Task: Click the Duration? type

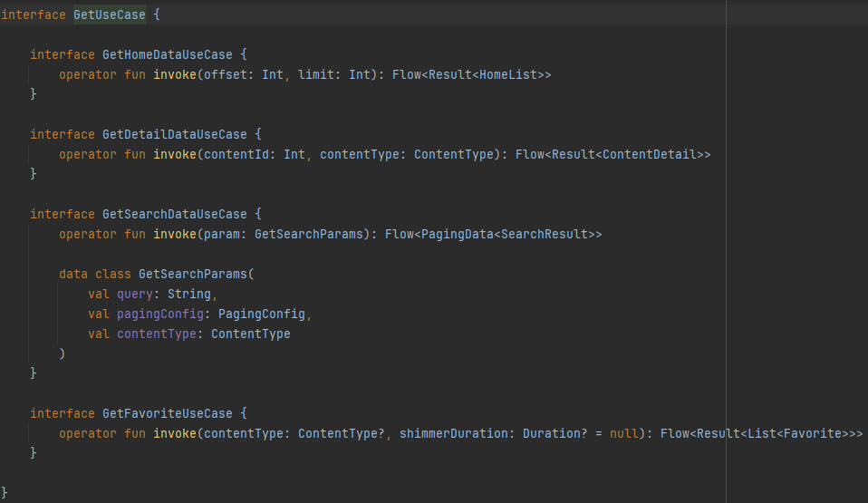Action: 555,434
